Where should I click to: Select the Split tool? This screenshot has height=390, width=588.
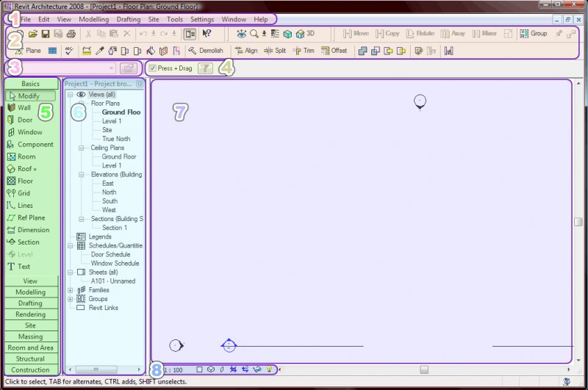click(x=274, y=51)
